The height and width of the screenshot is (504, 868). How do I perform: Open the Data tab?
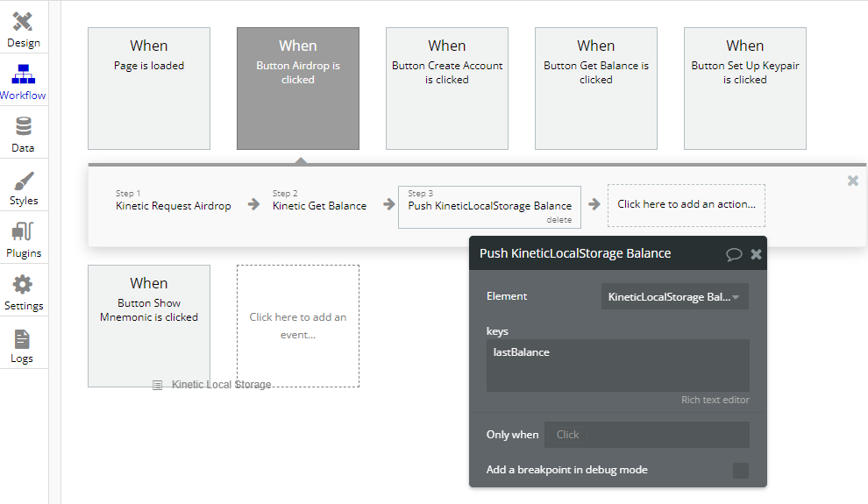[x=23, y=134]
